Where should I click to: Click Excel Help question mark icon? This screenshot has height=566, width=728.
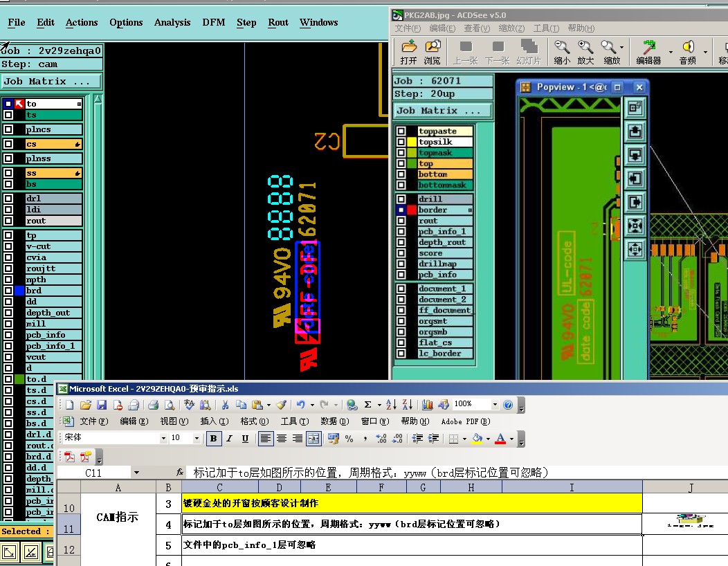click(508, 405)
